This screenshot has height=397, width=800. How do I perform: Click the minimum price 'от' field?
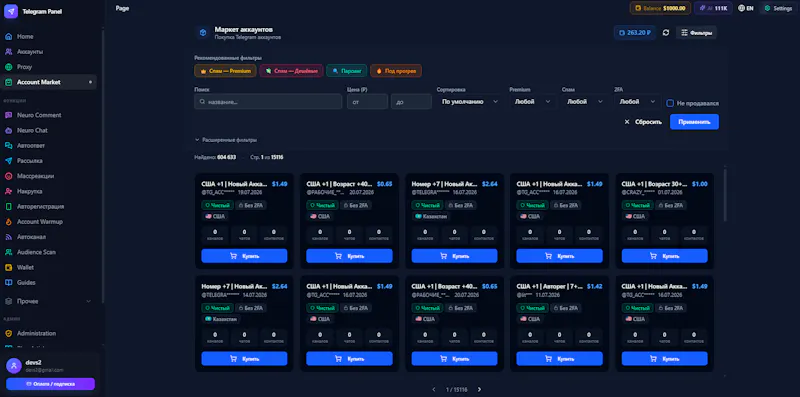point(367,102)
